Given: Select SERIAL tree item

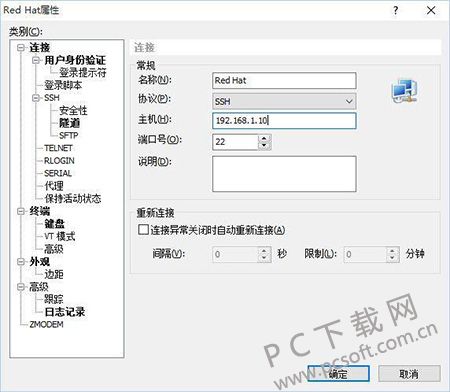Looking at the screenshot, I should click(x=58, y=173).
